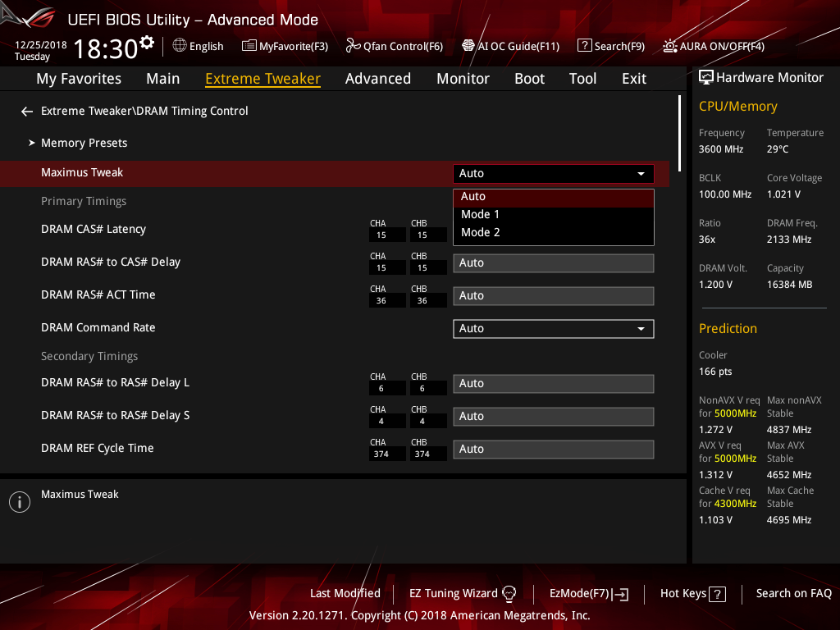Click the AURA light icon
This screenshot has width=840, height=630.
669,46
